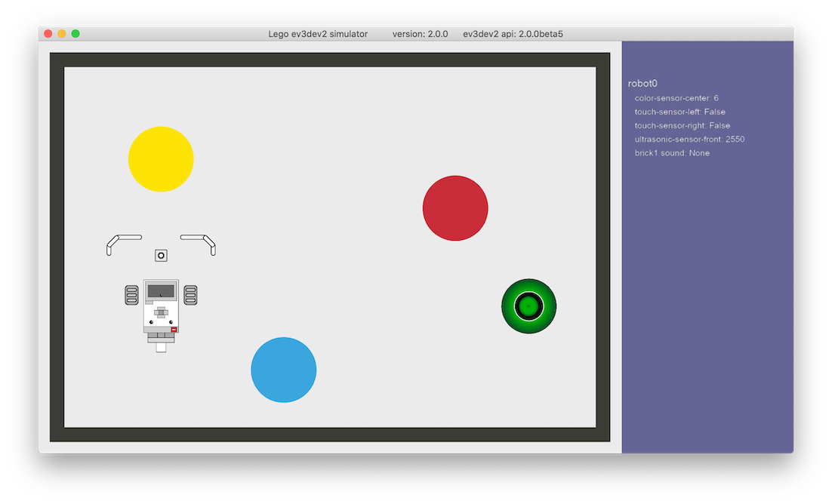Click the blue lake circle
Image resolution: width=832 pixels, height=504 pixels.
284,370
